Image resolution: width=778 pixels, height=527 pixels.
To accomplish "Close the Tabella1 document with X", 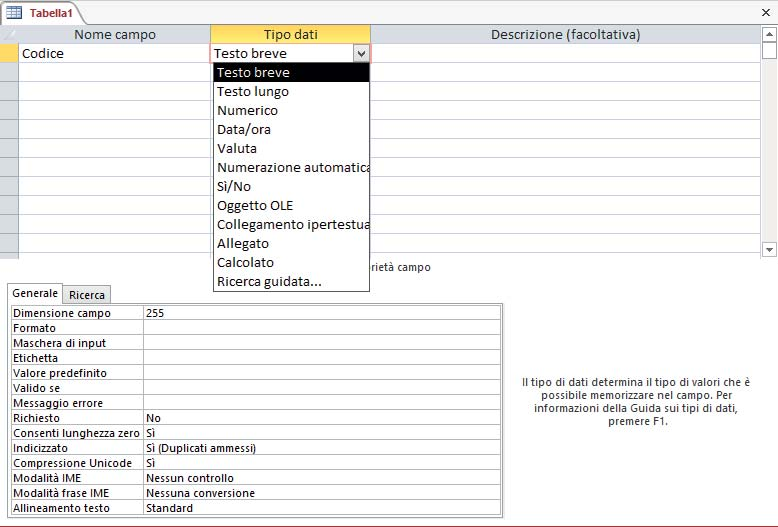I will click(765, 11).
